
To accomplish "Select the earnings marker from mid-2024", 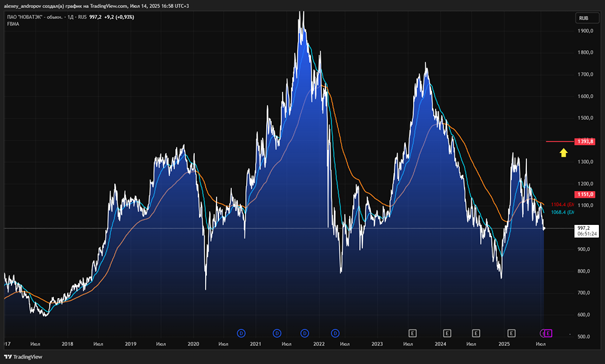I will coord(476,333).
